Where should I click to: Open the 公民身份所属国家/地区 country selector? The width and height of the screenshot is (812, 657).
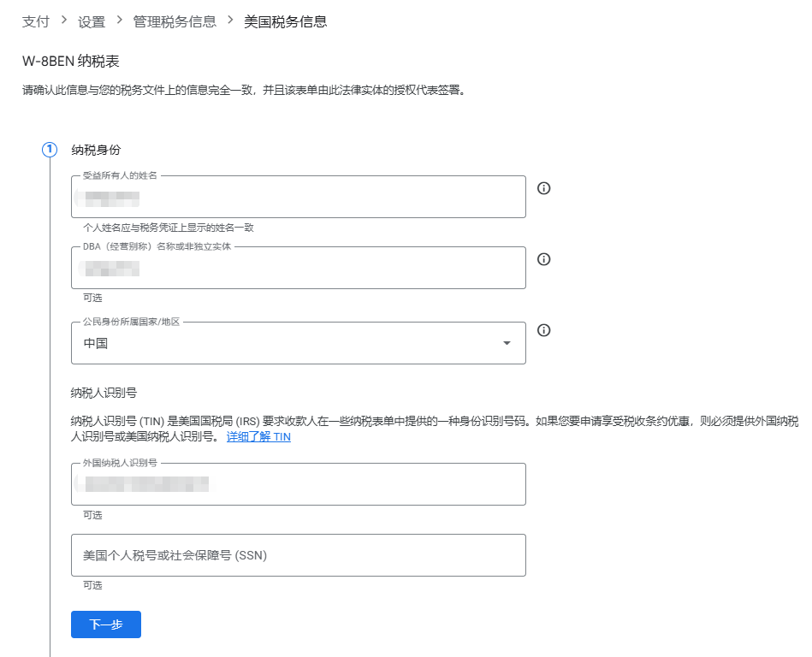pos(298,342)
